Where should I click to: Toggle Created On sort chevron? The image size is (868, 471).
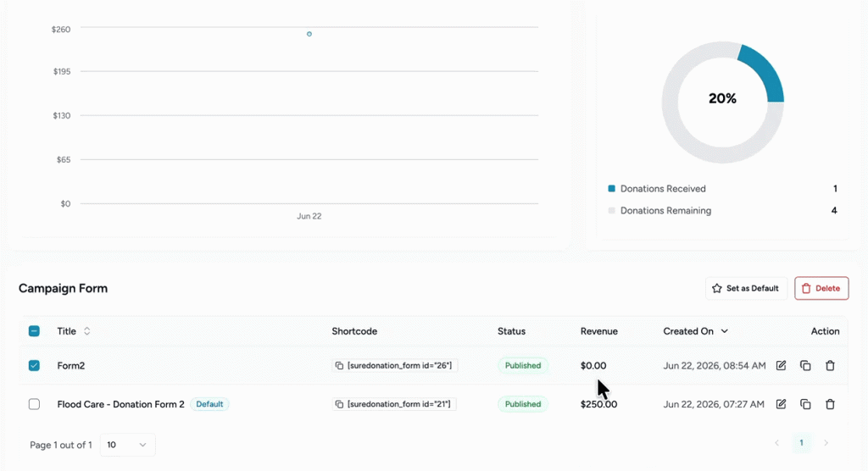click(724, 331)
